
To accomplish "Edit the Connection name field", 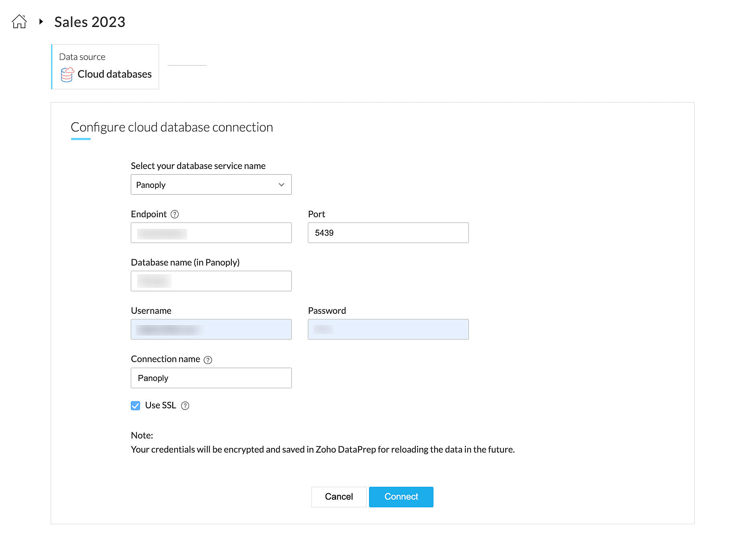I will coord(211,378).
